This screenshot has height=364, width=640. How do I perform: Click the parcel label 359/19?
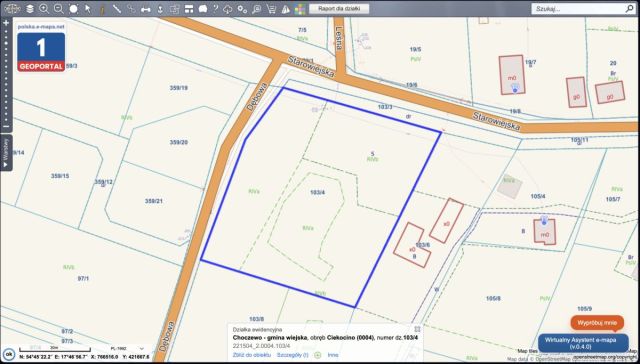pos(179,87)
